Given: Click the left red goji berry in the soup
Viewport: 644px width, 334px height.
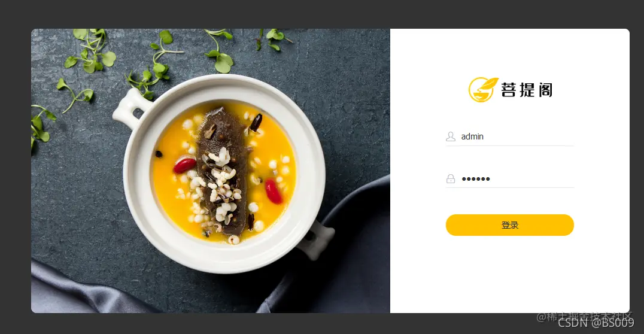Looking at the screenshot, I should 184,165.
